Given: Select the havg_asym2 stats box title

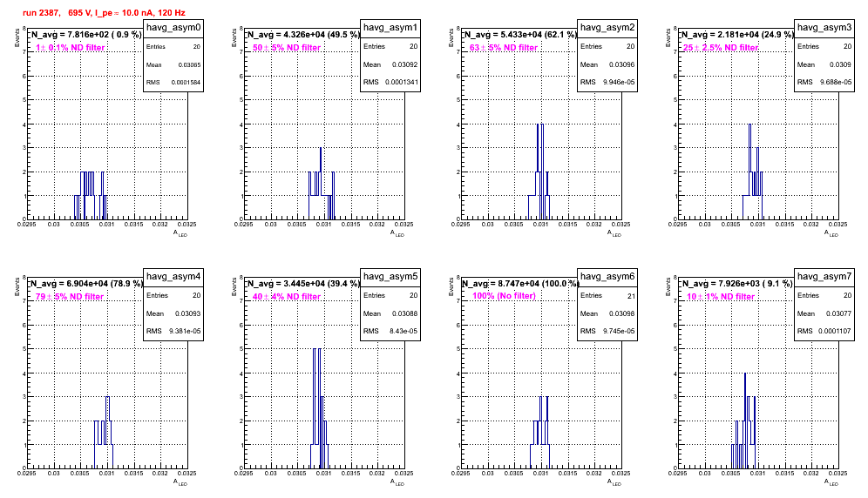Looking at the screenshot, I should pyautogui.click(x=607, y=27).
